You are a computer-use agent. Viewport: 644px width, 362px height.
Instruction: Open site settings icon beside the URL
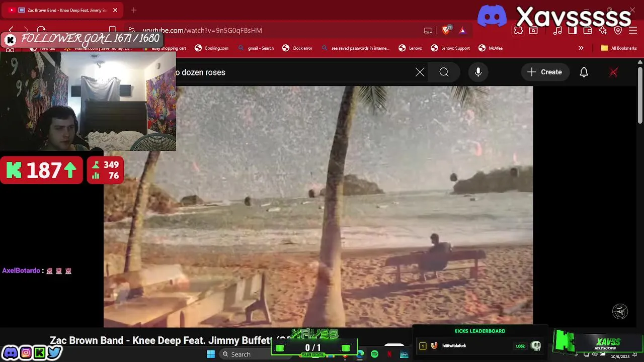pyautogui.click(x=131, y=30)
